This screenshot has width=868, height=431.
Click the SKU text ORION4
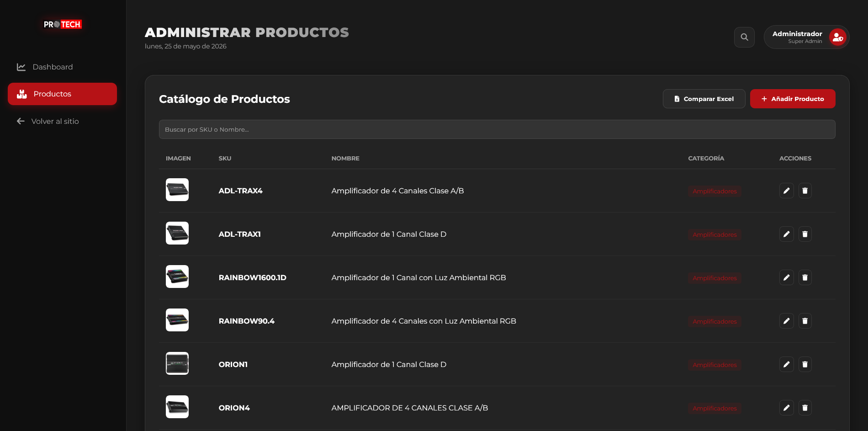click(234, 408)
